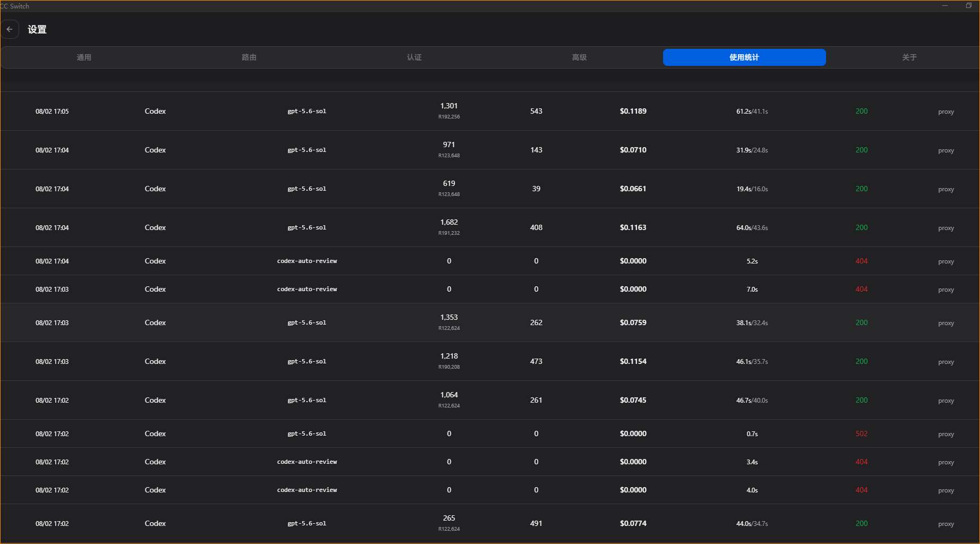The image size is (980, 544).
Task: Open the 路由 tab
Action: tap(249, 57)
